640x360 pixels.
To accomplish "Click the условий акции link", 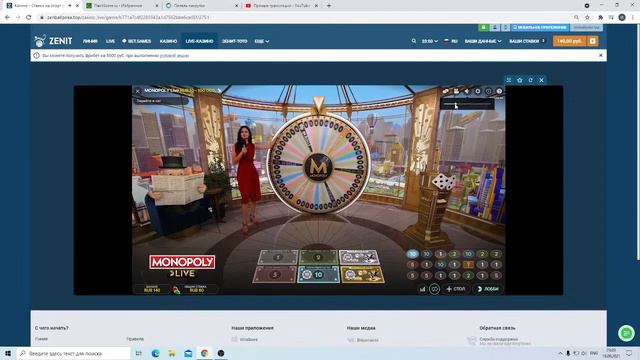I will (x=174, y=56).
